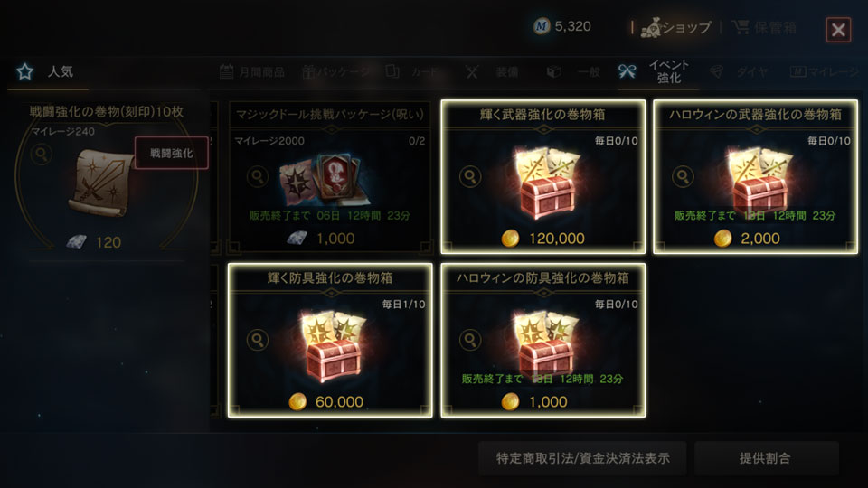
Task: Click the 提供割合 button
Action: (766, 458)
